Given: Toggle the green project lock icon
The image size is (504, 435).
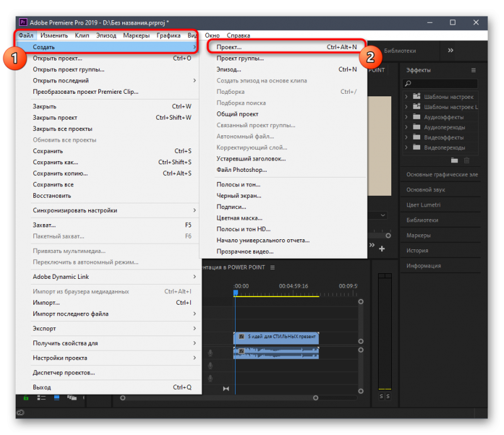Looking at the screenshot, I should 26,398.
